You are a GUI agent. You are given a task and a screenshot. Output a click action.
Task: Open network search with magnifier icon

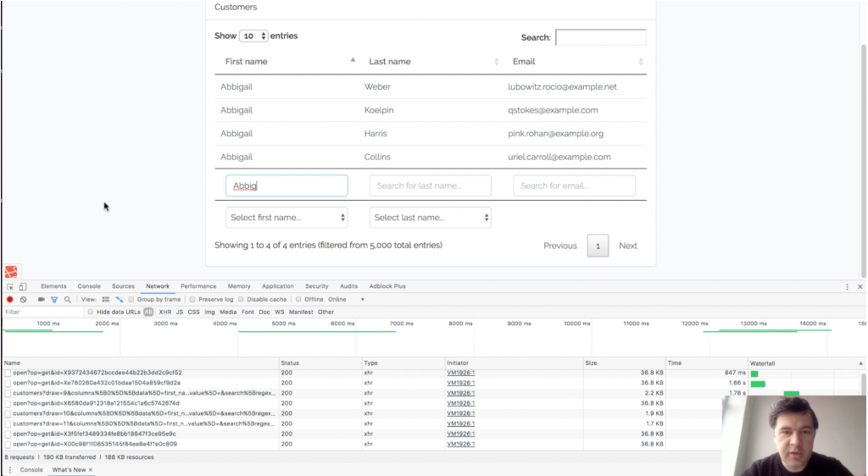click(x=68, y=299)
